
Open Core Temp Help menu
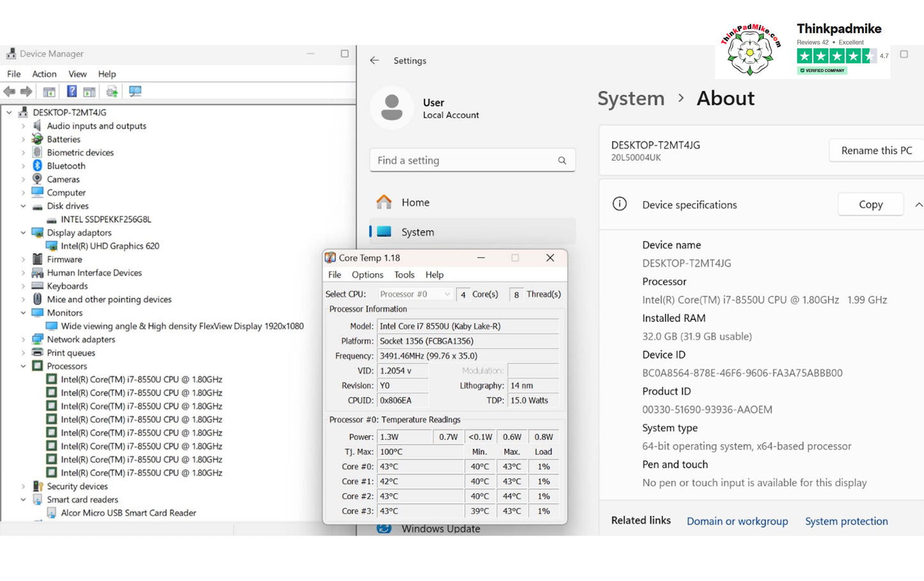[434, 275]
